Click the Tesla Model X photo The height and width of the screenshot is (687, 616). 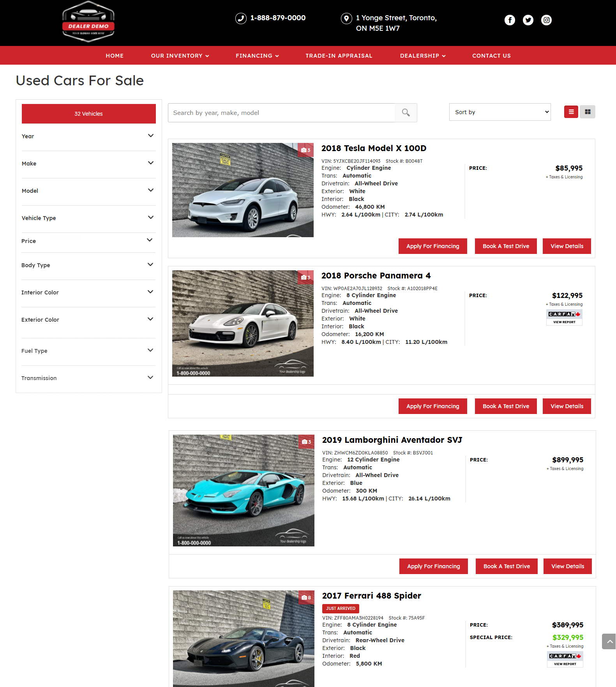click(x=243, y=190)
